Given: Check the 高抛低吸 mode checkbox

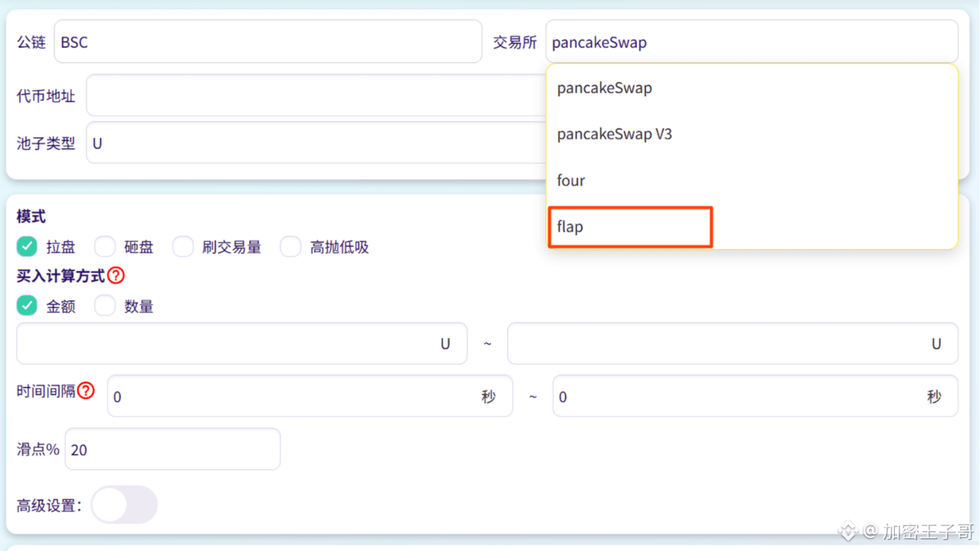Looking at the screenshot, I should pos(291,246).
